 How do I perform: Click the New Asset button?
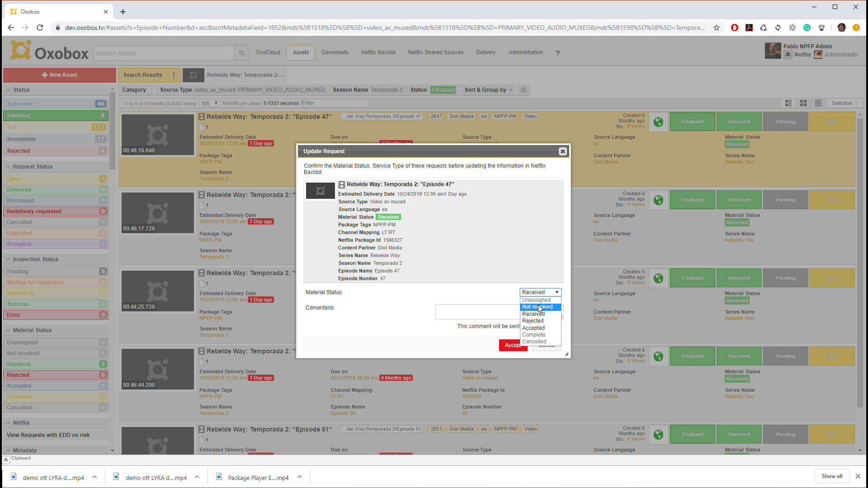click(x=59, y=75)
